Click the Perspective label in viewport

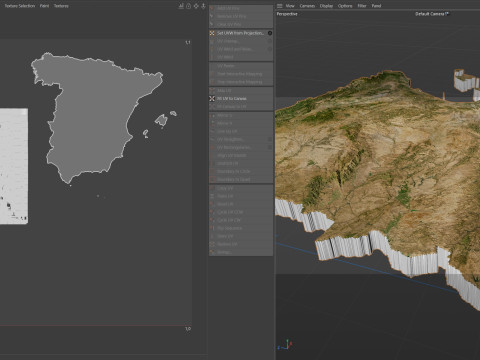click(x=287, y=14)
